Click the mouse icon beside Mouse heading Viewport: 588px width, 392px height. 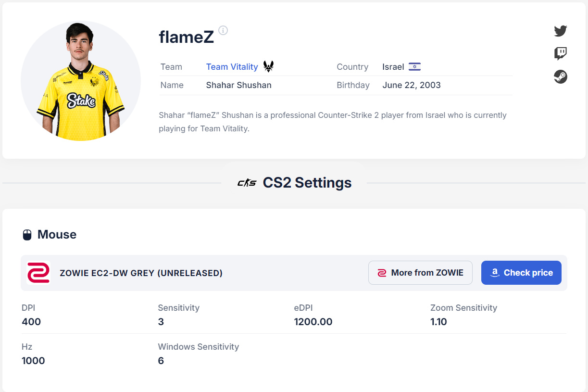tap(27, 235)
